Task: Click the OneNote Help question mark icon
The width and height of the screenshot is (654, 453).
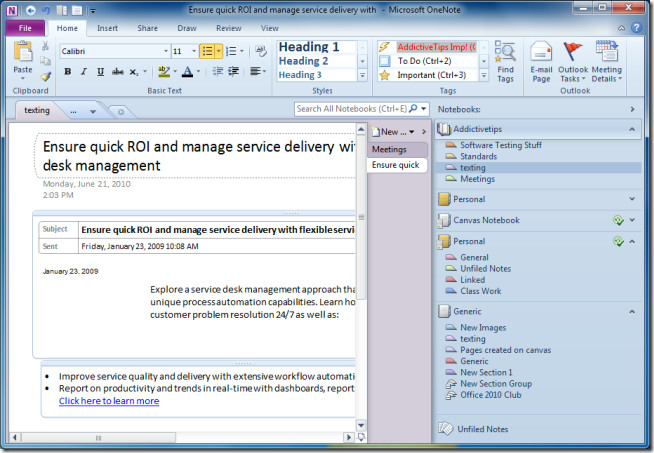Action: (636, 28)
